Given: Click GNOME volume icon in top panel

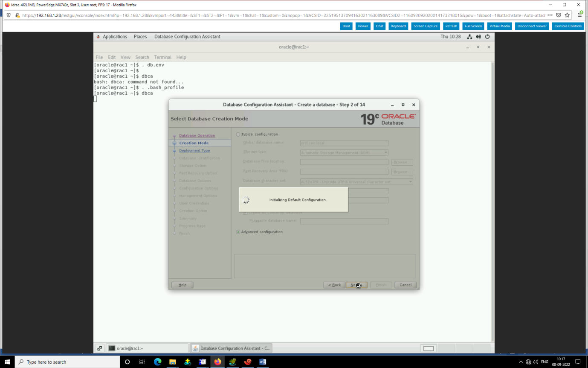Looking at the screenshot, I should pyautogui.click(x=478, y=37).
